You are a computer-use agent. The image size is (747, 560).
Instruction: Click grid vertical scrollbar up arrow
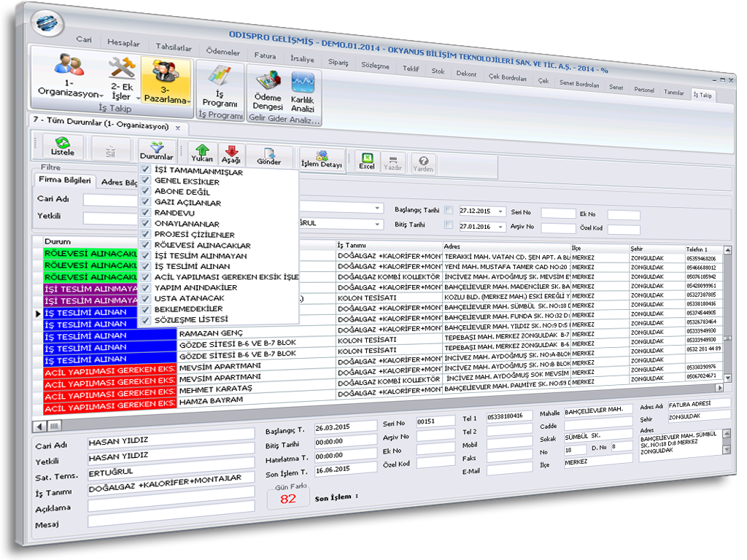tap(727, 250)
